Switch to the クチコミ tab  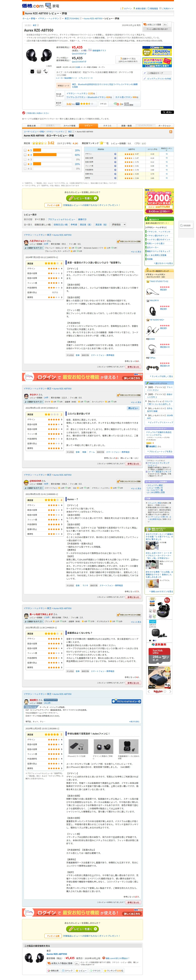pyautogui.click(x=107, y=126)
